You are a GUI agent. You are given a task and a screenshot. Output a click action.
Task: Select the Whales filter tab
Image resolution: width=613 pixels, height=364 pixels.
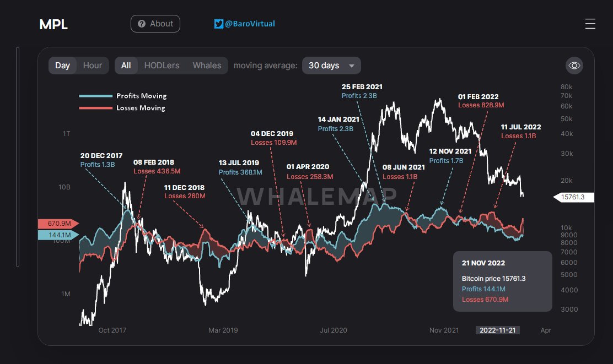pyautogui.click(x=207, y=66)
